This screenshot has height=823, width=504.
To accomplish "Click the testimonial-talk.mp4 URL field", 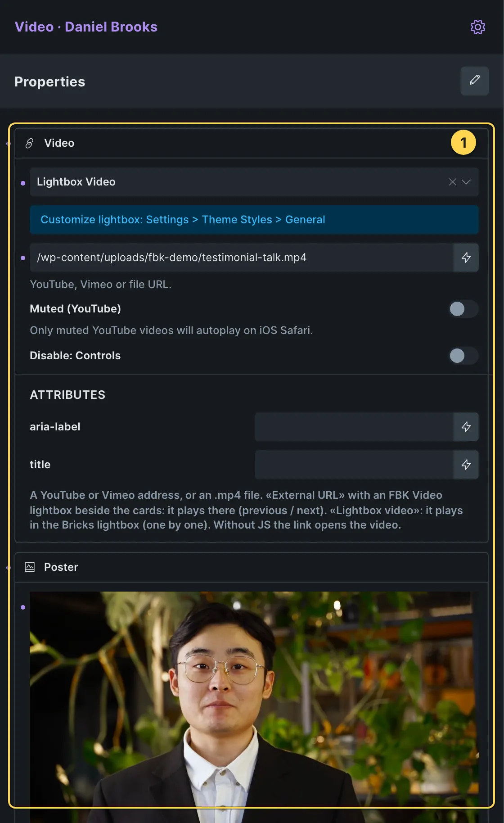I will 242,258.
